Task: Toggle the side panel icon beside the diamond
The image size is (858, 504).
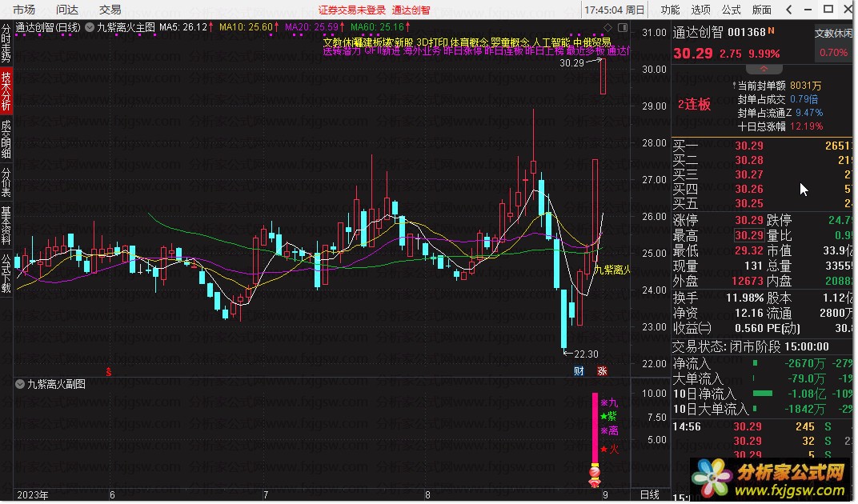Action: [622, 27]
